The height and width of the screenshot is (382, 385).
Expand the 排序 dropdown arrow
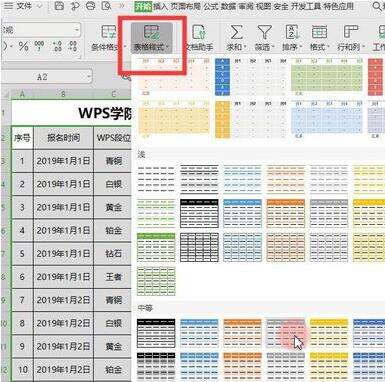click(x=301, y=47)
